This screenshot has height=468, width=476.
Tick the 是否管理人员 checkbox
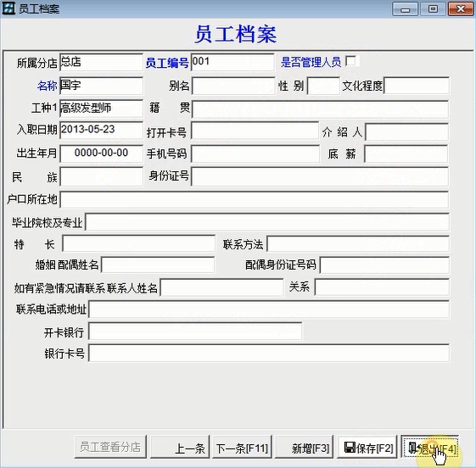point(351,61)
